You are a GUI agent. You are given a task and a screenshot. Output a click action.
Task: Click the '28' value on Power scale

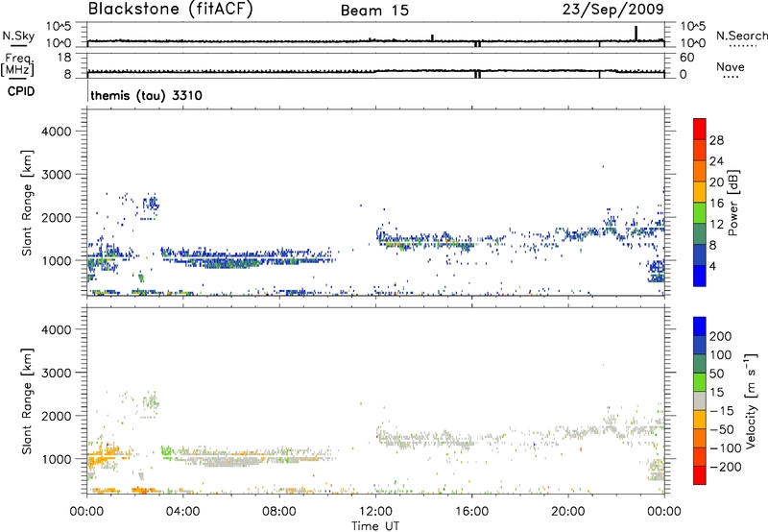point(716,140)
